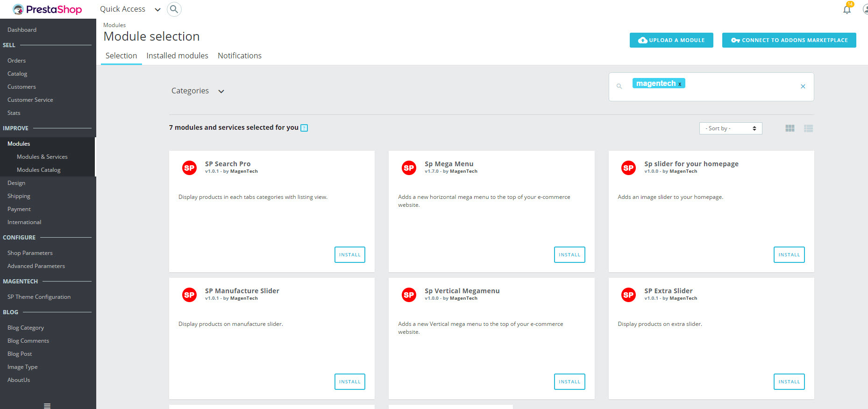
Task: Expand the Quick Access dropdown
Action: coord(130,9)
